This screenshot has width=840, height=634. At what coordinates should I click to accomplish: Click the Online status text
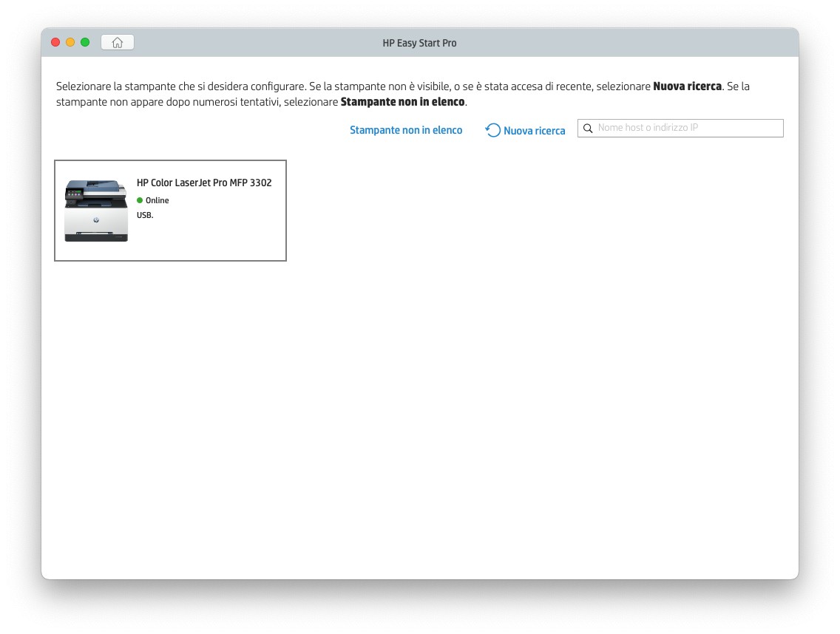pos(157,200)
